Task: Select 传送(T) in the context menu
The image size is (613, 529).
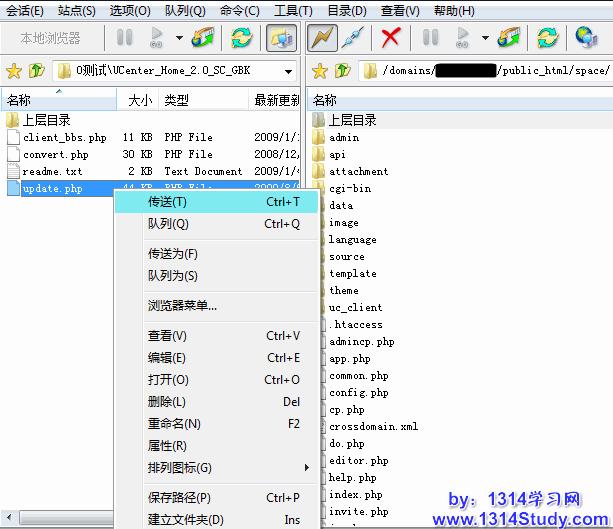Action: (167, 202)
